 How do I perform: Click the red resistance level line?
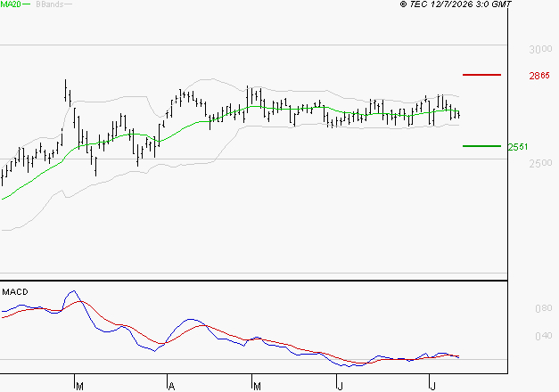[481, 75]
